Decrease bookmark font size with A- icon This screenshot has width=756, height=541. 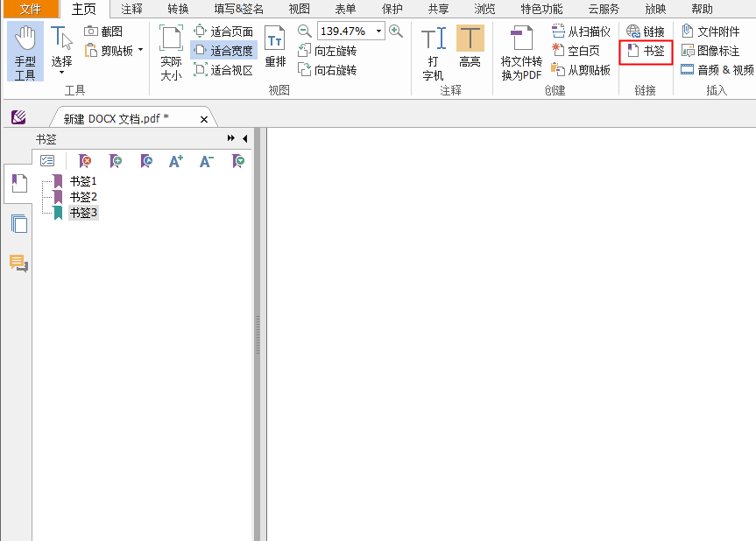pos(206,161)
